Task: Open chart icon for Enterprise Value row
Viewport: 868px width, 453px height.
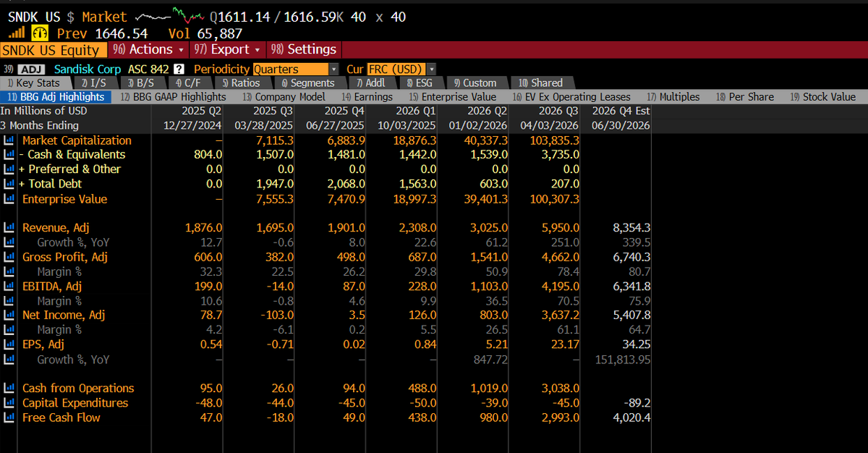Action: 9,199
